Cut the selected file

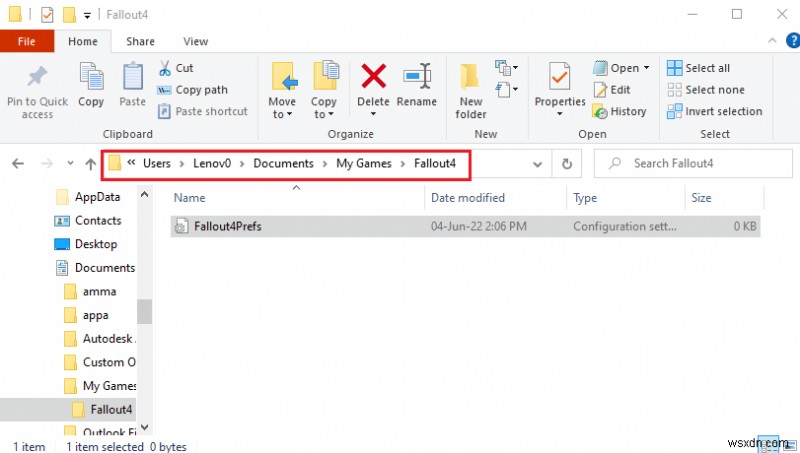tap(176, 68)
